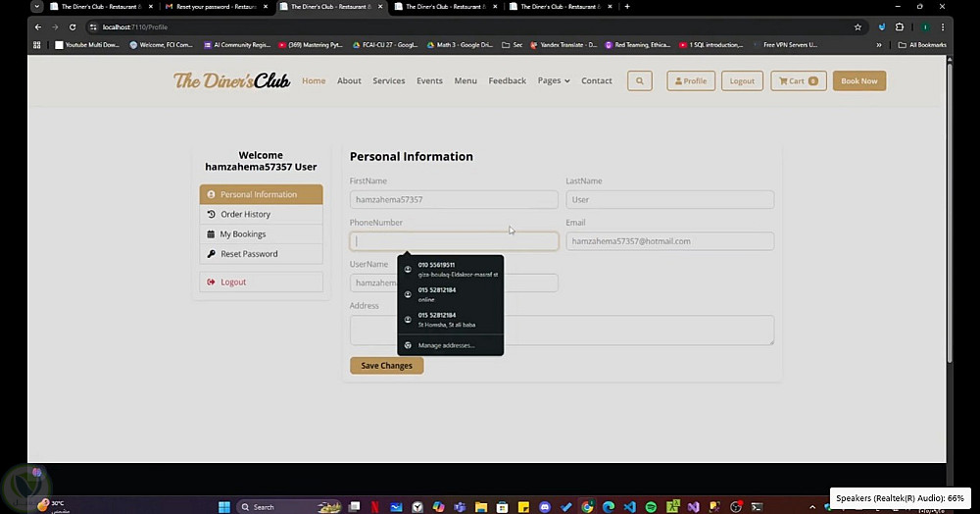Open My Bookings in profile sidebar

(262, 233)
